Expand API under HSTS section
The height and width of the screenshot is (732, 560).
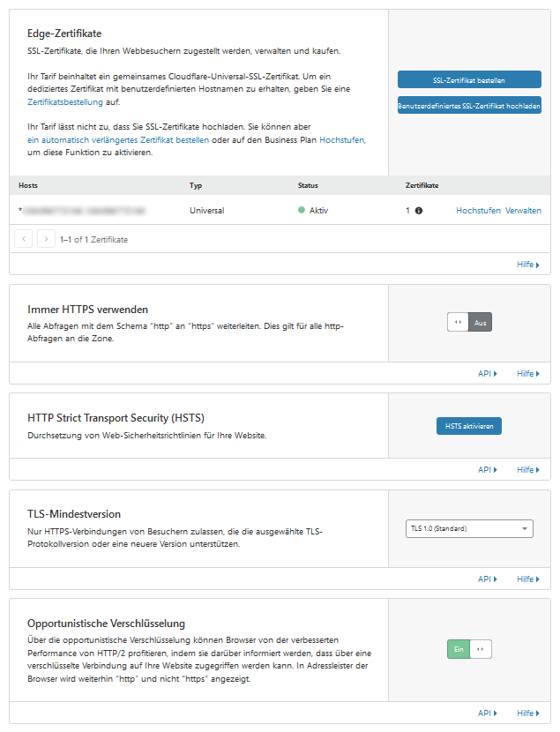tap(487, 469)
